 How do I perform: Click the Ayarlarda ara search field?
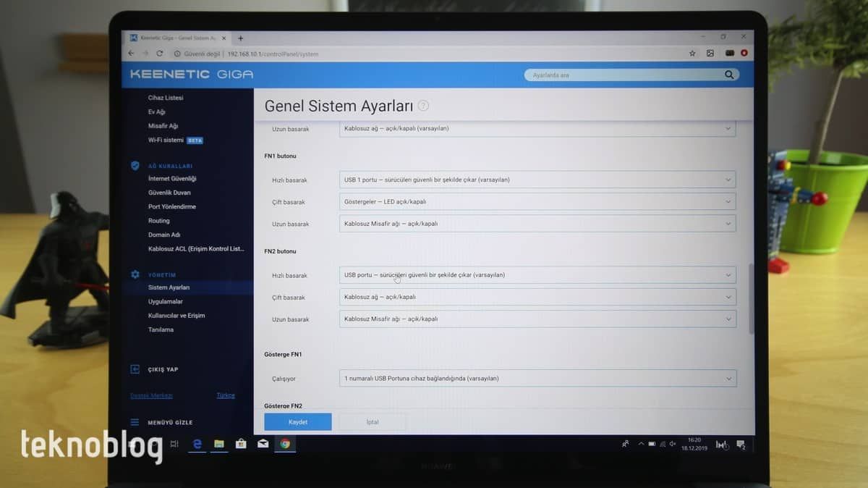622,75
